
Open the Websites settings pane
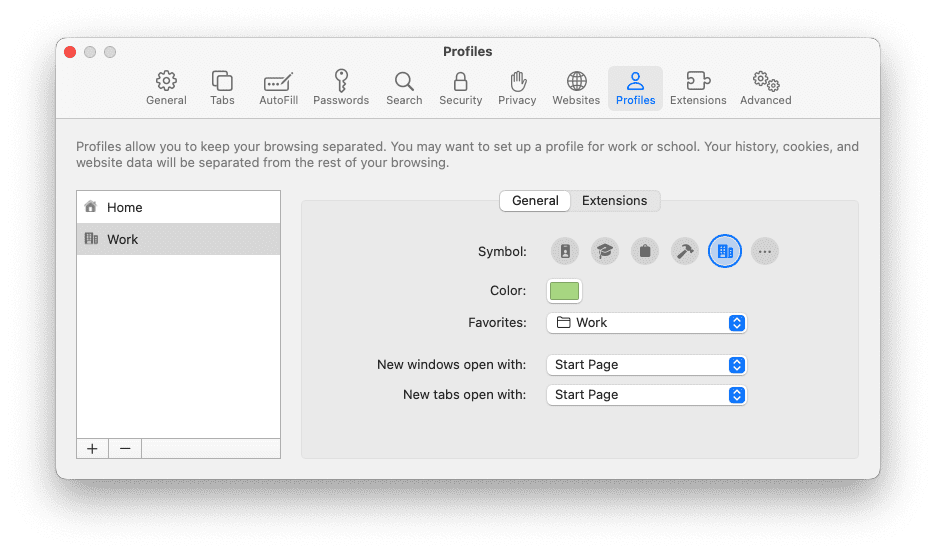pos(576,88)
